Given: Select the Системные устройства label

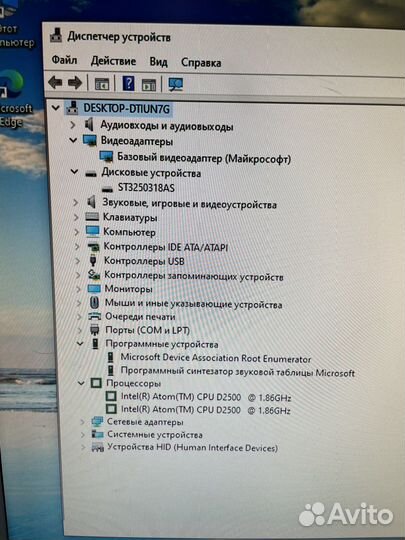Looking at the screenshot, I should (155, 435).
